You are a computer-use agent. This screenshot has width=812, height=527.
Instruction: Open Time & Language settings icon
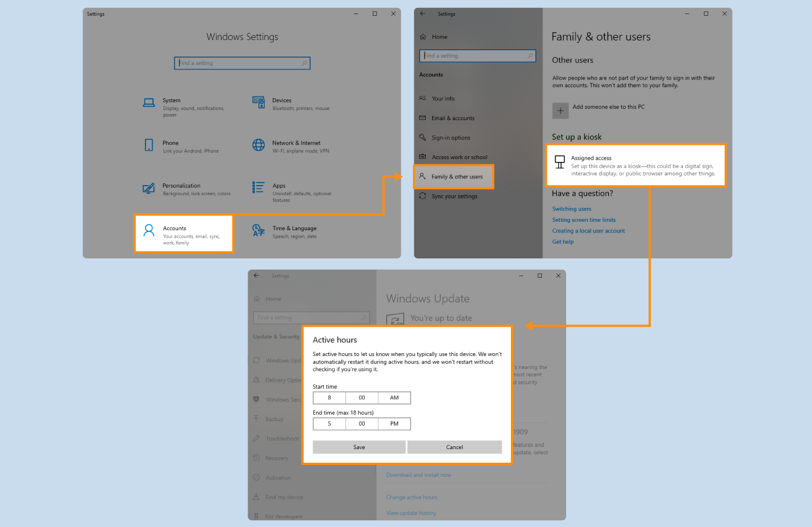click(x=258, y=230)
